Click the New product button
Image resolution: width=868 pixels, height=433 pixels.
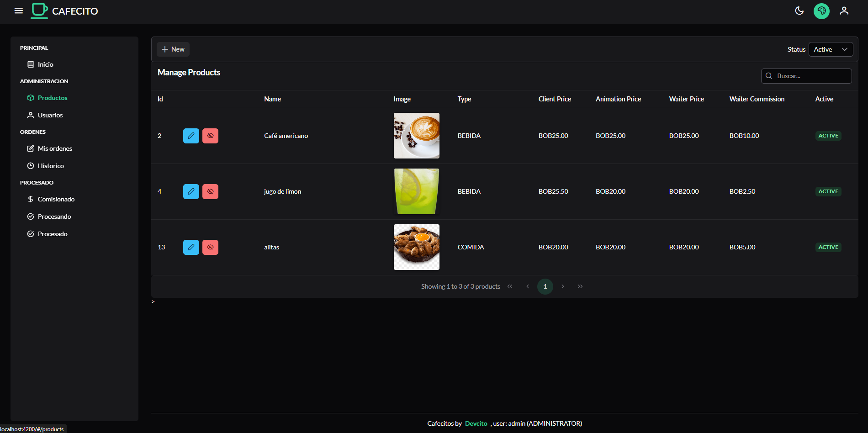(x=173, y=49)
